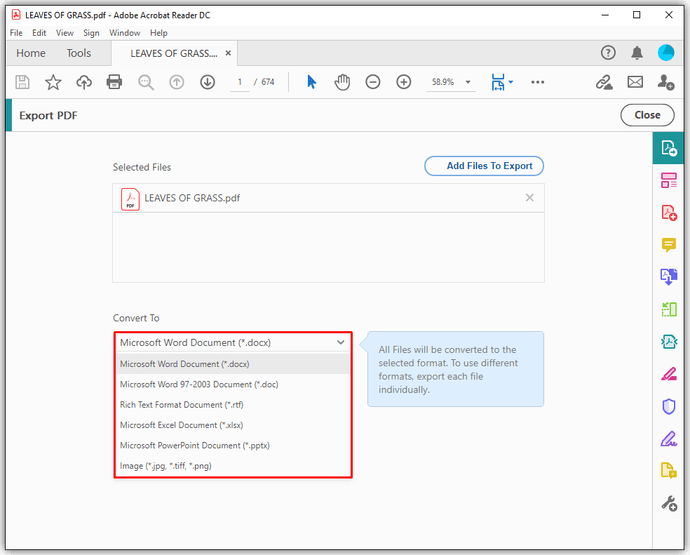Choose Microsoft Word Document (*.docx) option
The image size is (690, 555).
click(233, 364)
